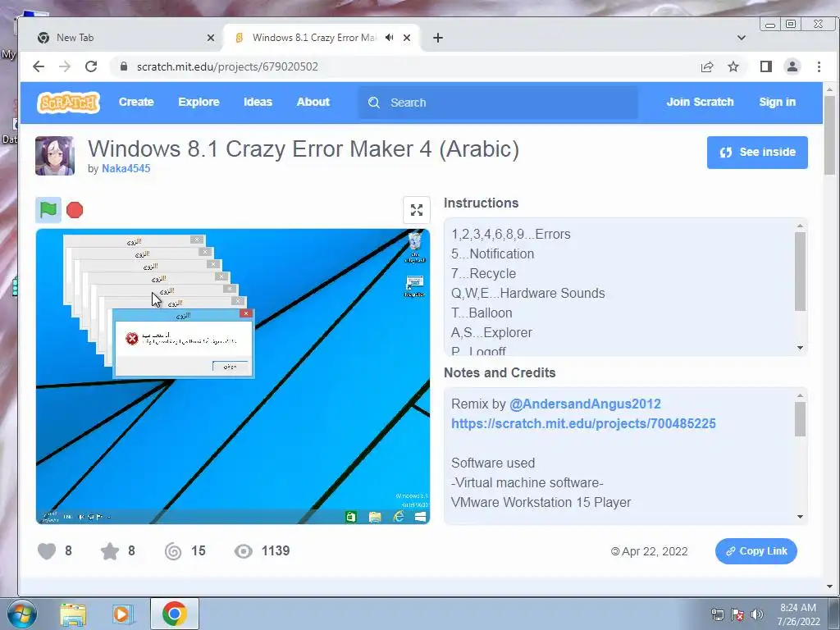Image resolution: width=840 pixels, height=630 pixels.
Task: Click the Notes and Credits scrollbar down arrow
Action: (x=800, y=517)
